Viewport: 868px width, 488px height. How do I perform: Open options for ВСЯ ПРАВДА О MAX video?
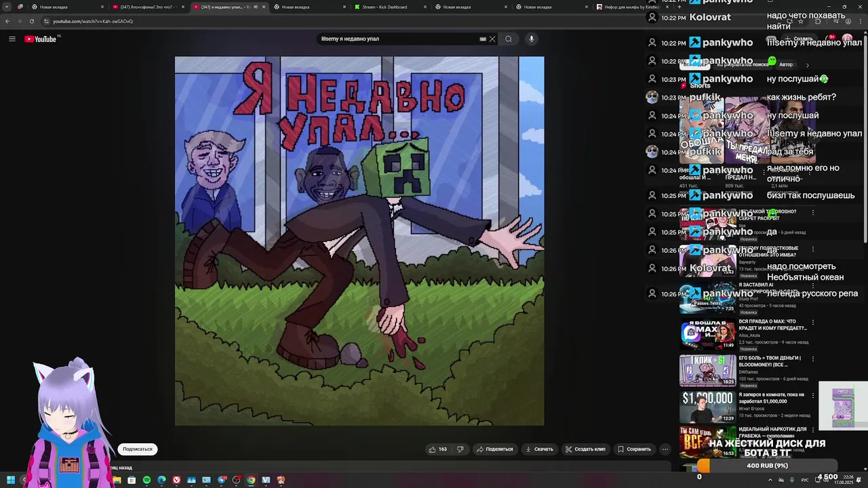point(813,322)
